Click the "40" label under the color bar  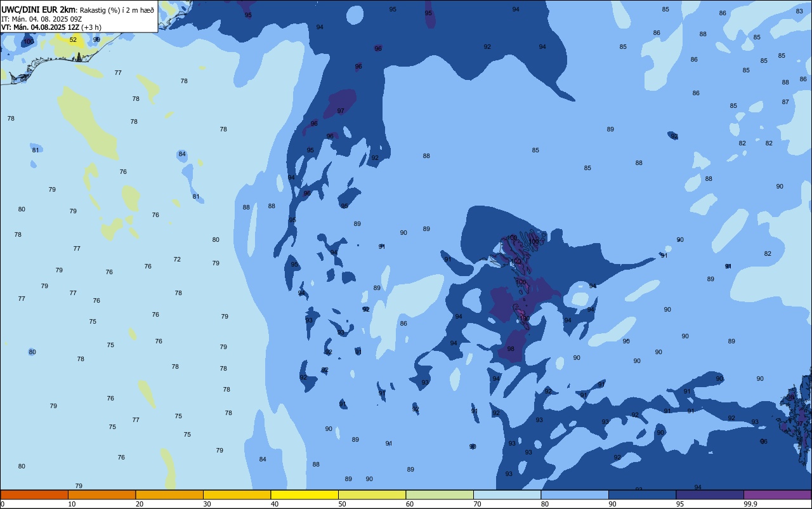(x=275, y=504)
